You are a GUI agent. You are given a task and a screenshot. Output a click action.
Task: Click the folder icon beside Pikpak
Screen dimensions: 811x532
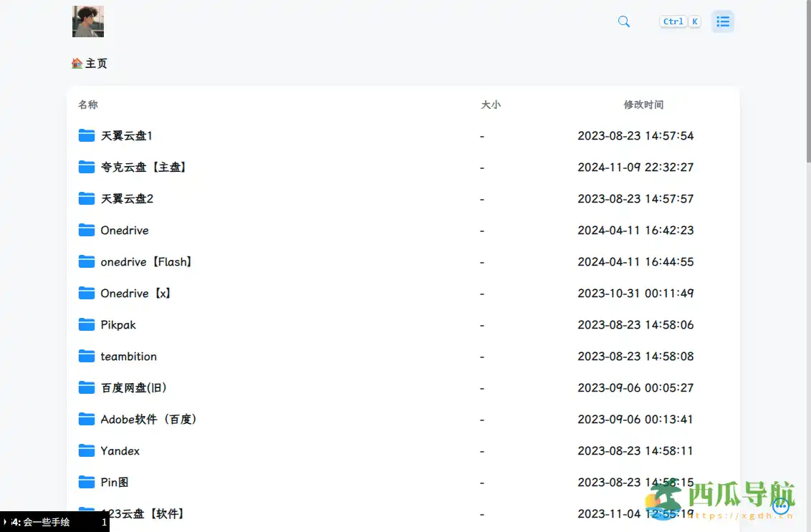[x=85, y=324]
